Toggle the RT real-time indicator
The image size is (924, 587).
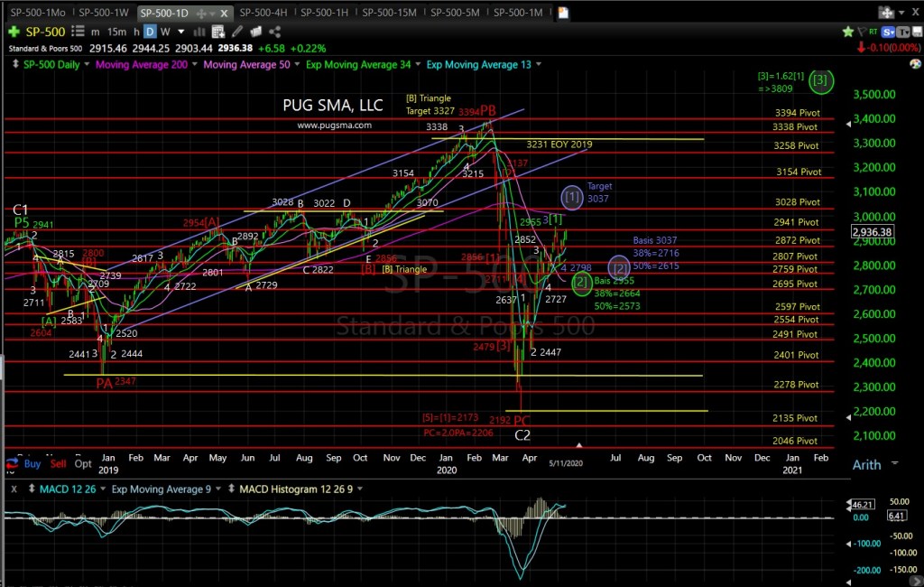[x=873, y=32]
